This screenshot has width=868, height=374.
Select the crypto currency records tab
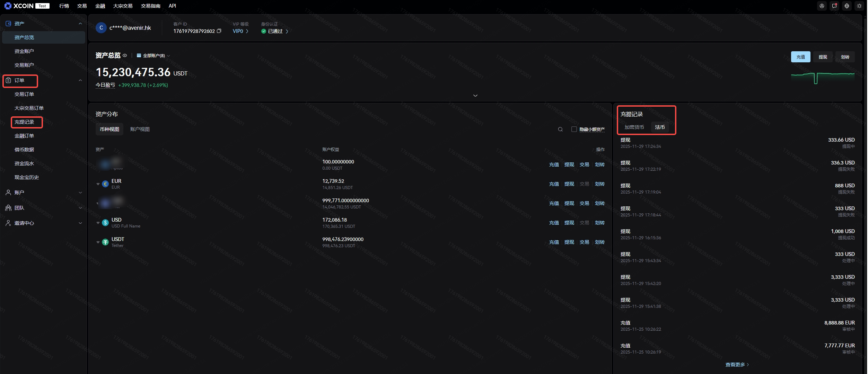click(634, 127)
